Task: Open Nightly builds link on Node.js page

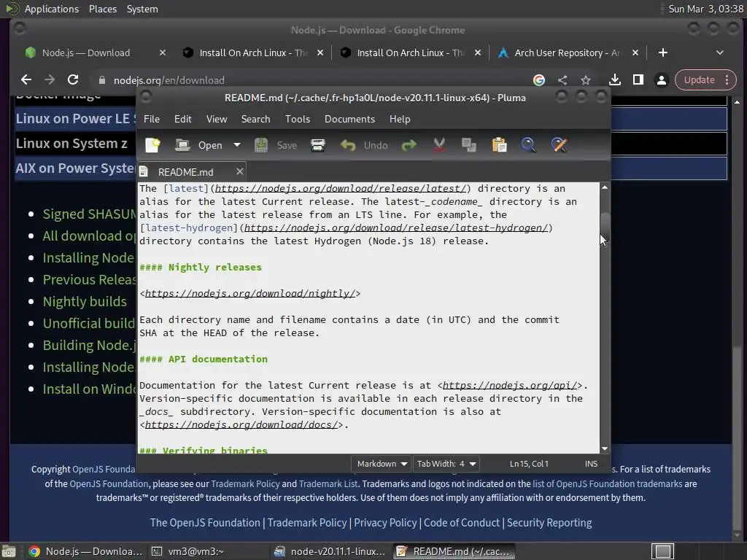Action: (x=85, y=301)
